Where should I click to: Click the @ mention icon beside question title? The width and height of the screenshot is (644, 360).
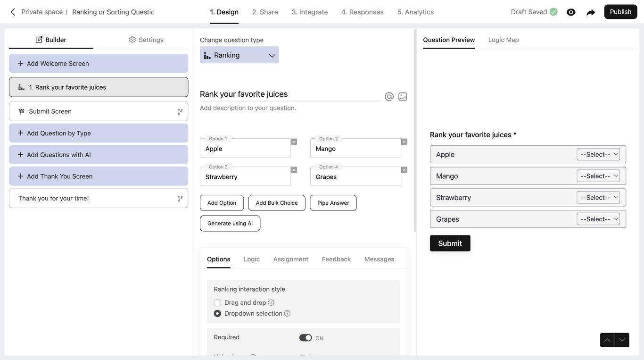(389, 97)
